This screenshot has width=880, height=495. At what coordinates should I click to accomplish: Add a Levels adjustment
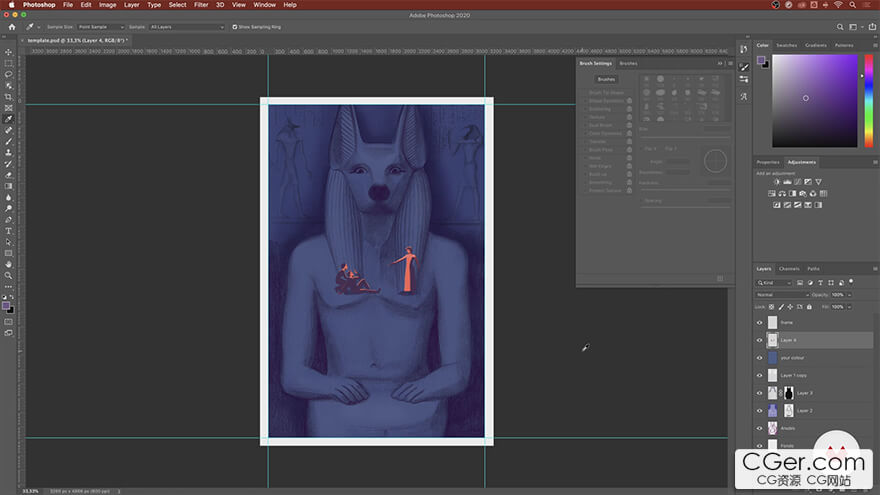pos(787,182)
